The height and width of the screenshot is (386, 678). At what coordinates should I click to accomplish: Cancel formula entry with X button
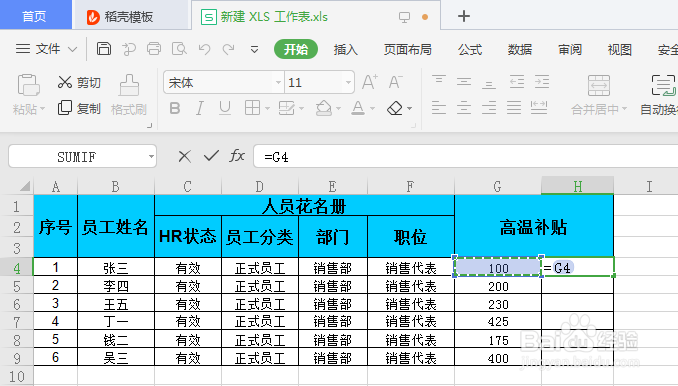coord(185,156)
